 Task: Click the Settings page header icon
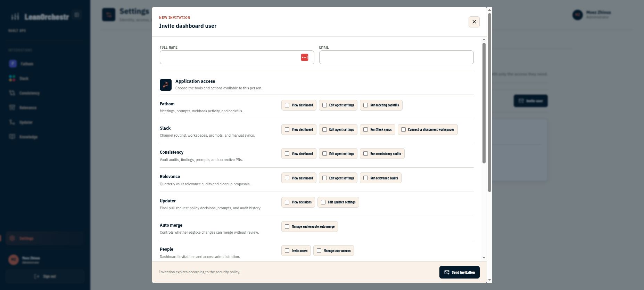click(x=109, y=15)
